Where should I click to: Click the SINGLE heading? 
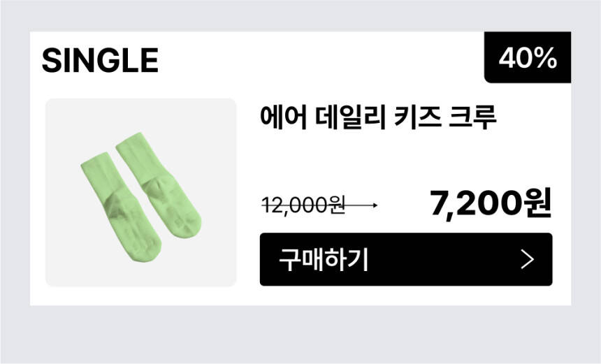tap(100, 61)
